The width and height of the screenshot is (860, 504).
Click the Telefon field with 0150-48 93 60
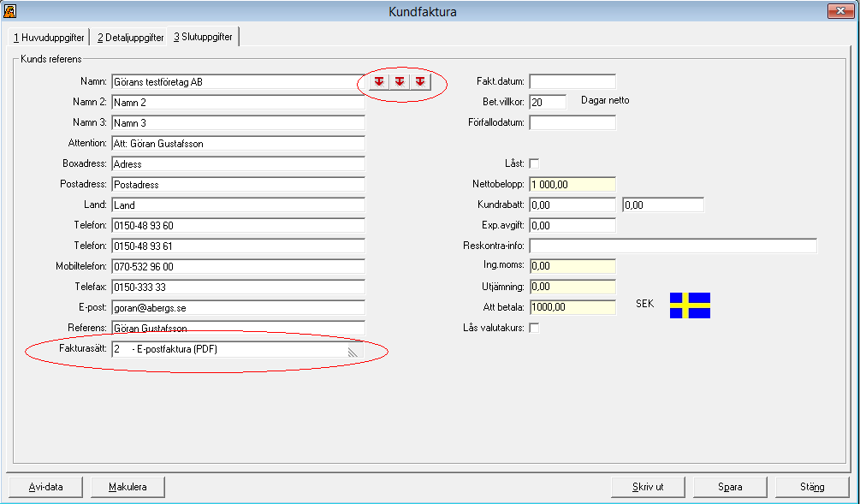pos(238,225)
